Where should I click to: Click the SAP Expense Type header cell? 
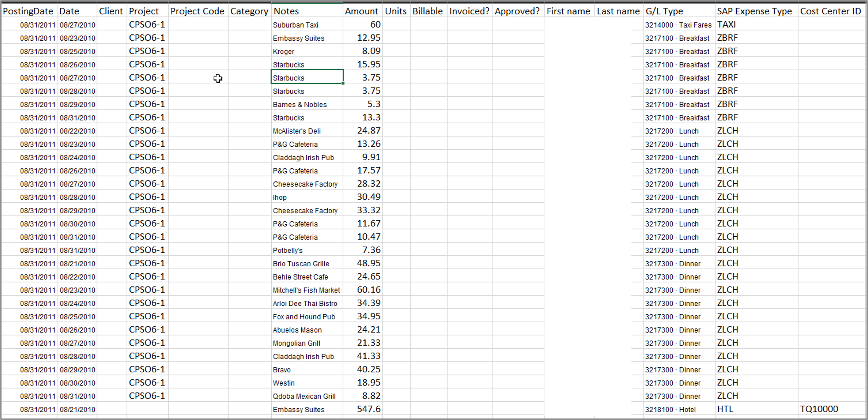(757, 11)
